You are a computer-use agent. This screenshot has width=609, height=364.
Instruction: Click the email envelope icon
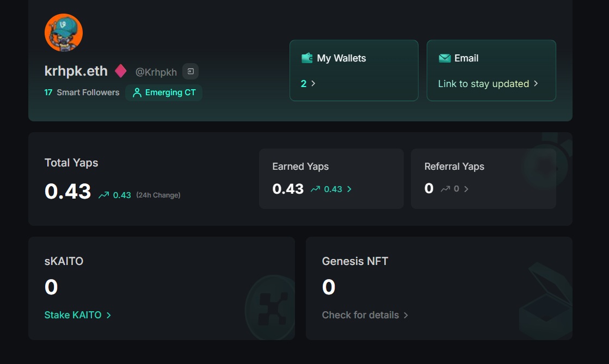(446, 58)
